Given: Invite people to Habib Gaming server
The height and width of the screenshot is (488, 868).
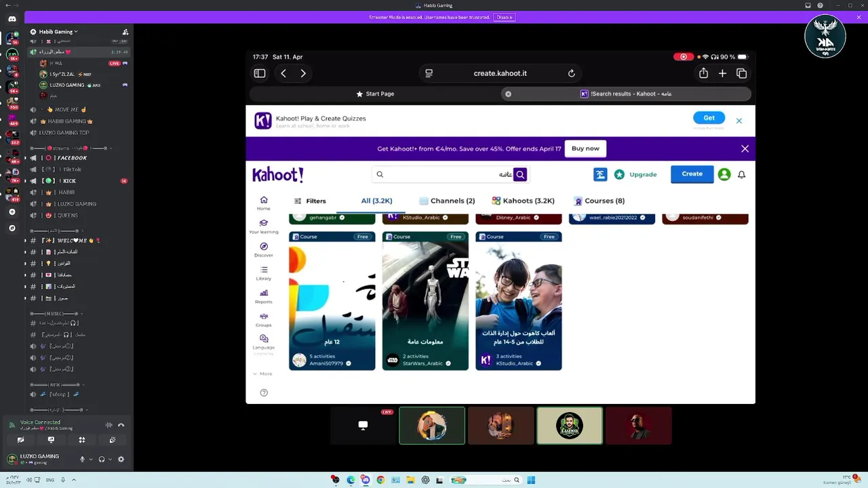Looking at the screenshot, I should [125, 32].
